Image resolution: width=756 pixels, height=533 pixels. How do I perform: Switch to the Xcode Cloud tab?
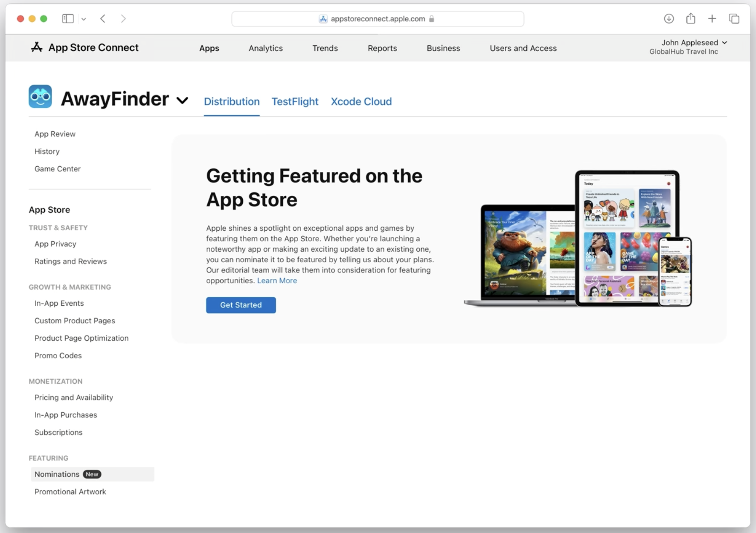(361, 101)
